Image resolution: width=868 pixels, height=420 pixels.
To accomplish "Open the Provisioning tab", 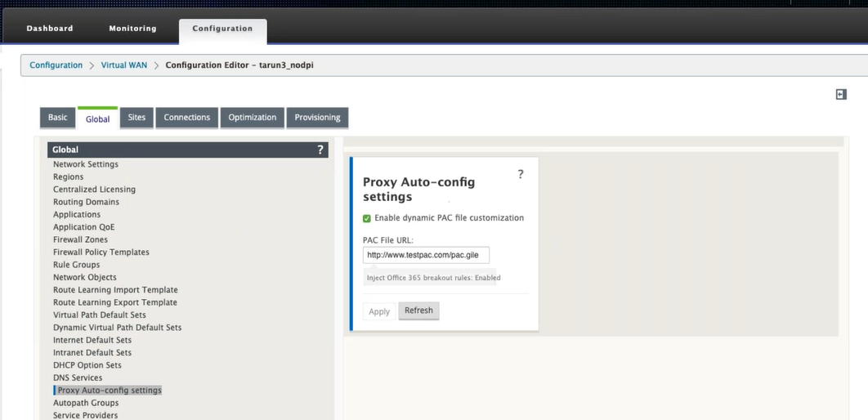I will 317,118.
